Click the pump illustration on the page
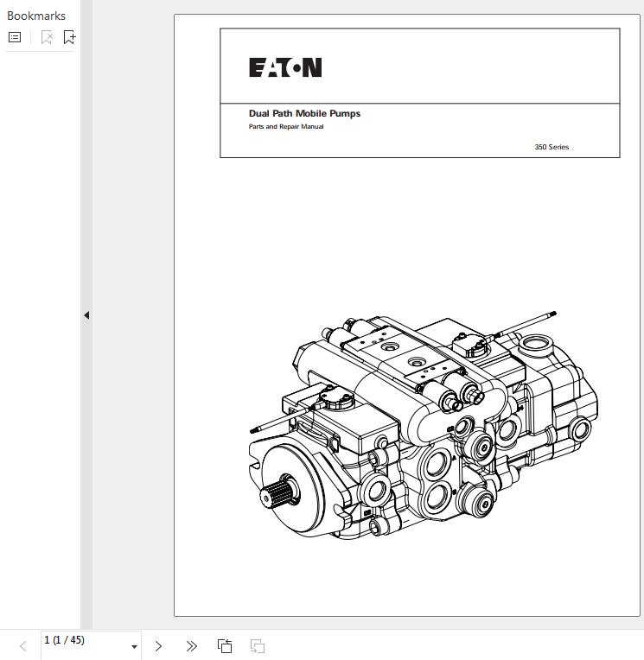This screenshot has width=644, height=660. click(424, 423)
